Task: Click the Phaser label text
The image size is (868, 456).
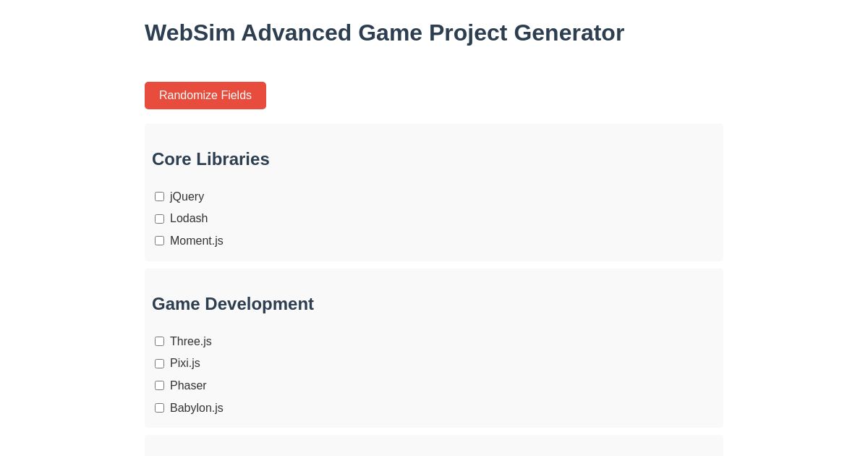Action: pos(188,385)
